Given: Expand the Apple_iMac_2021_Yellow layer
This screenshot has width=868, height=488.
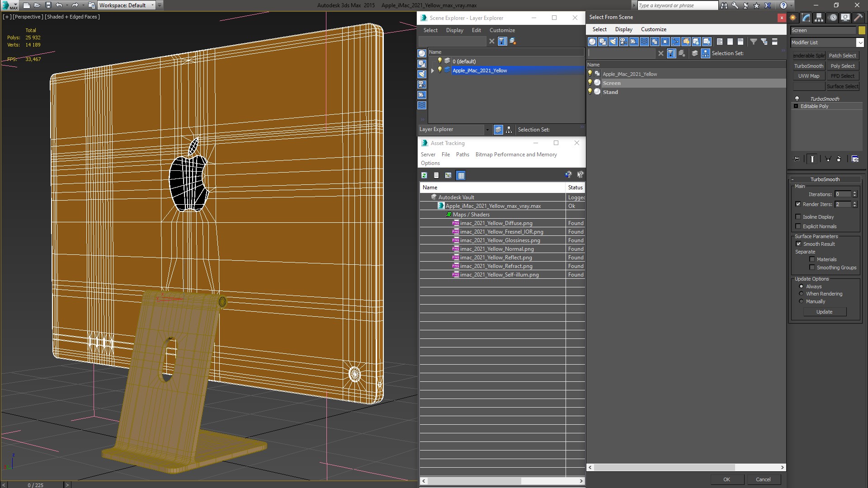Looking at the screenshot, I should point(433,70).
